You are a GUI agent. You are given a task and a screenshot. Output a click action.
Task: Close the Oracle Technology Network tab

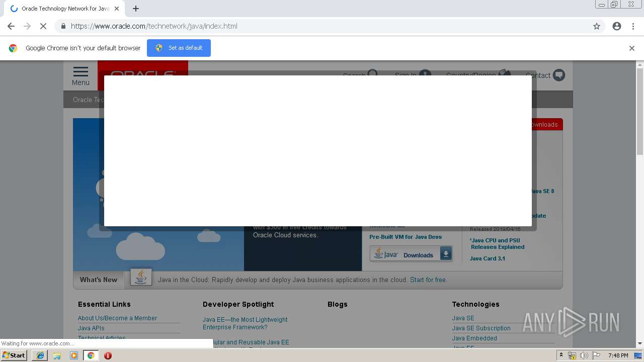click(117, 9)
